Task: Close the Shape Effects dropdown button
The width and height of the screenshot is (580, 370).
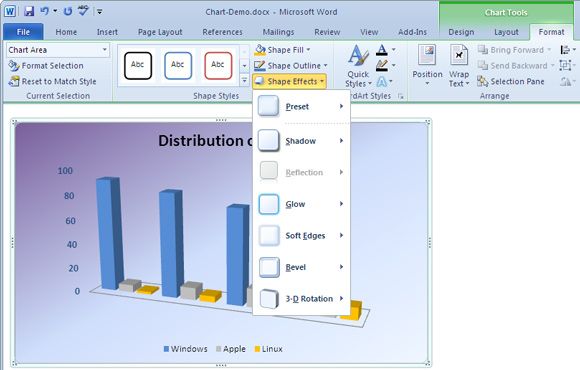Action: 289,81
